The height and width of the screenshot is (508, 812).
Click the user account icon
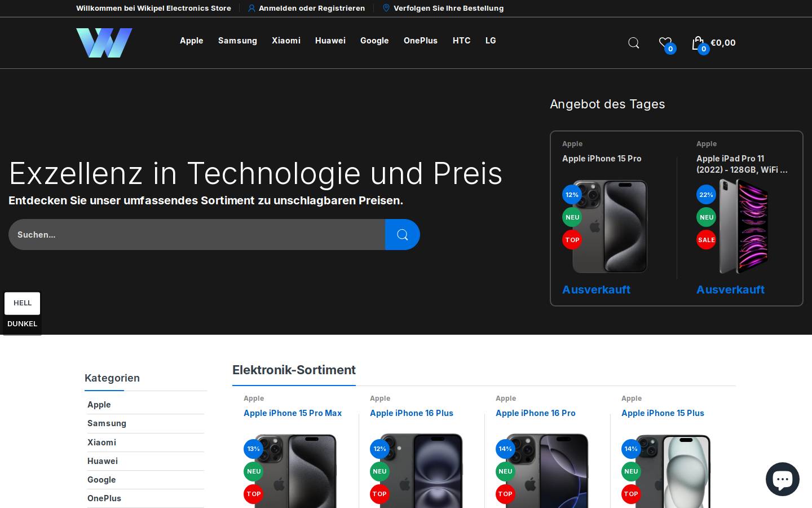click(x=251, y=8)
